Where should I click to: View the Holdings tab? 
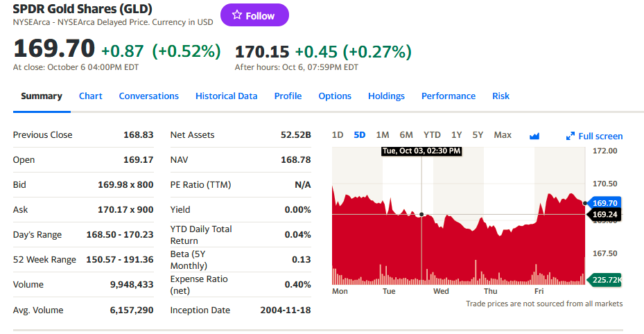(x=386, y=96)
